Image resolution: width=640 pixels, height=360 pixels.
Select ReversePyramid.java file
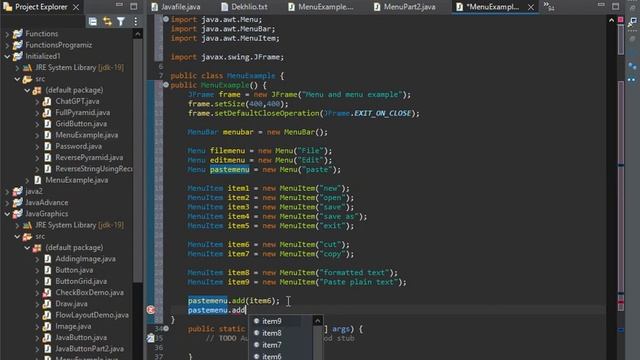[x=89, y=158]
